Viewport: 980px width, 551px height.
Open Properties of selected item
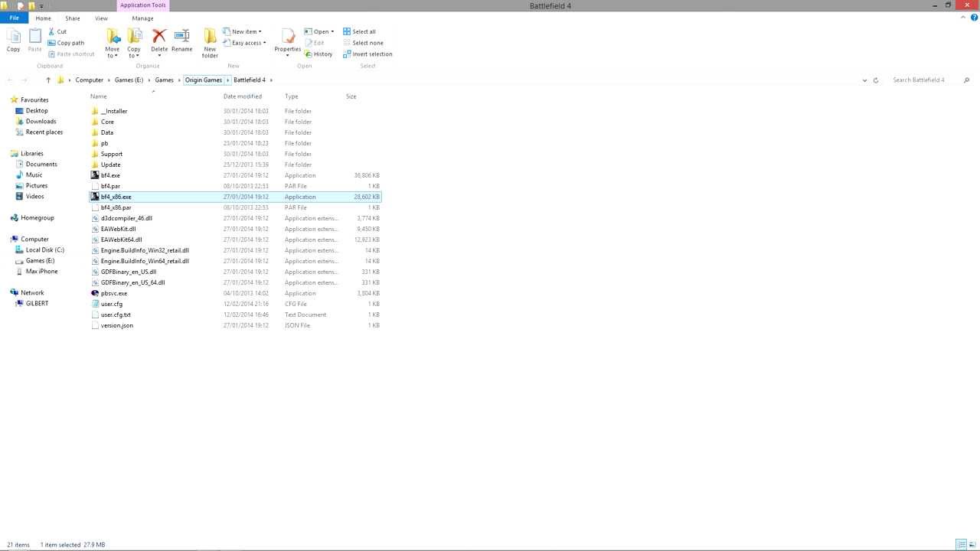point(288,42)
